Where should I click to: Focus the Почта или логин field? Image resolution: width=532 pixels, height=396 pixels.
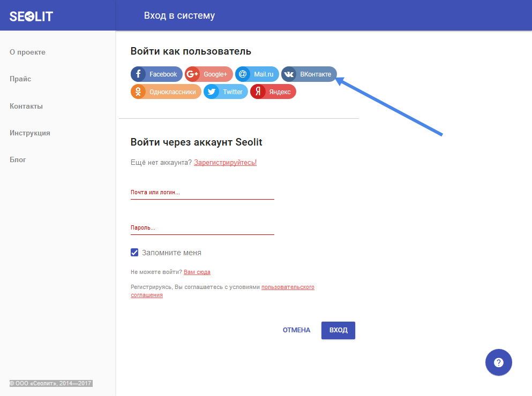(202, 192)
